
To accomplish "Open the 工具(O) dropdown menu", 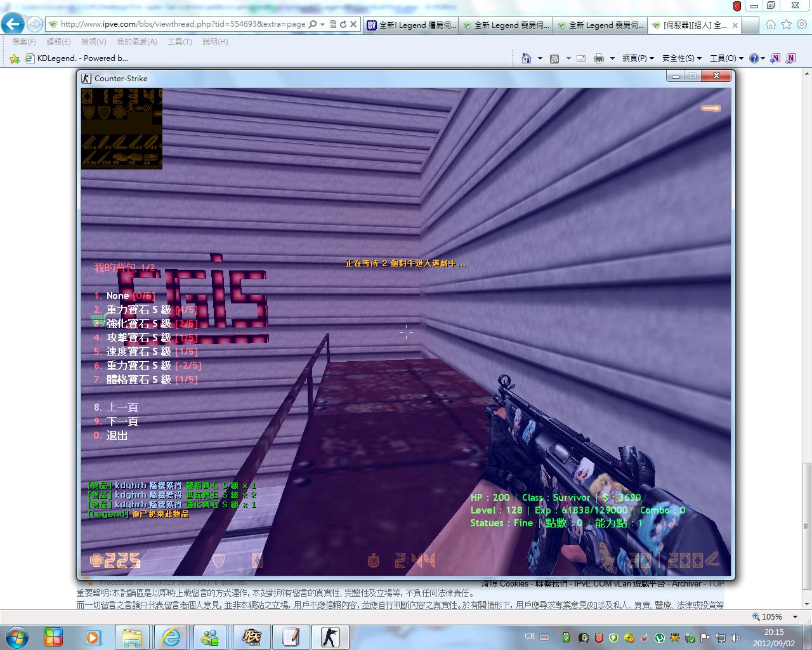I will (726, 58).
